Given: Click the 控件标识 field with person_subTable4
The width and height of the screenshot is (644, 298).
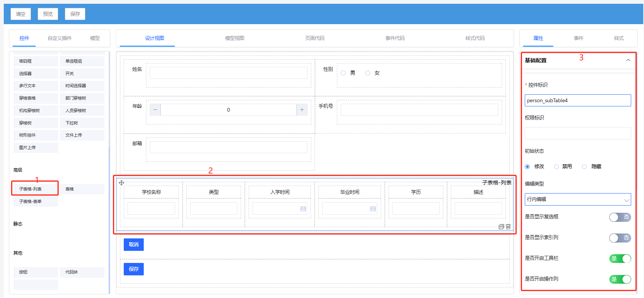Looking at the screenshot, I should pos(578,100).
